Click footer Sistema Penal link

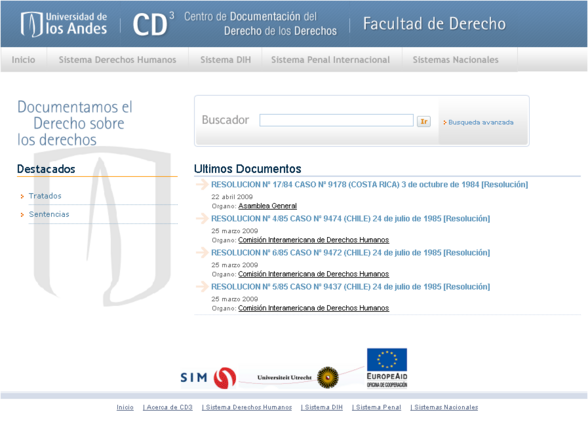click(376, 407)
